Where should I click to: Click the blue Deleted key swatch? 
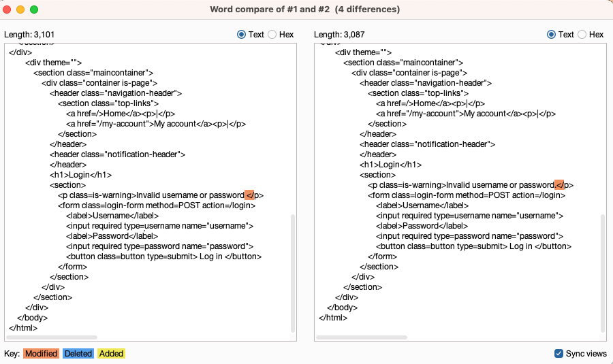[x=78, y=354]
